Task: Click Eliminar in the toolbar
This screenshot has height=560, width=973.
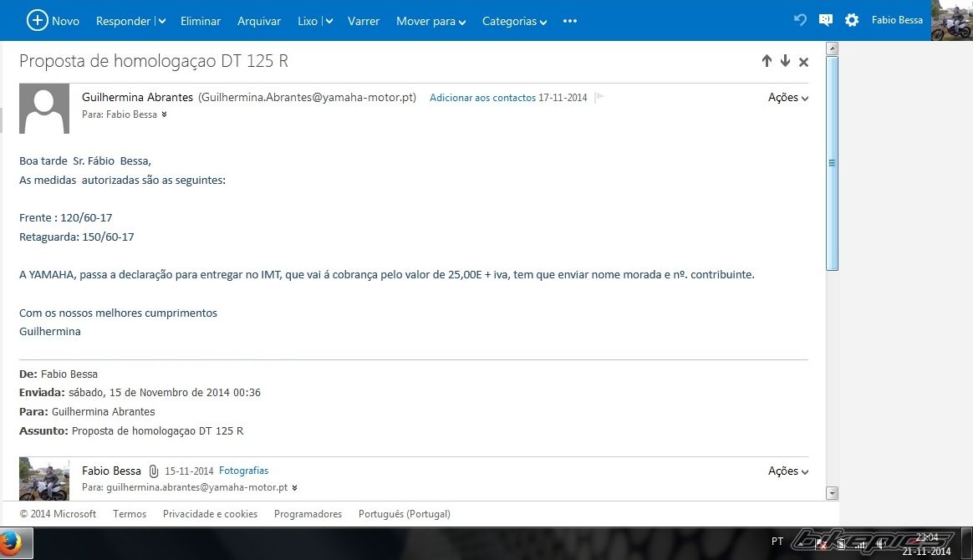Action: (x=201, y=21)
